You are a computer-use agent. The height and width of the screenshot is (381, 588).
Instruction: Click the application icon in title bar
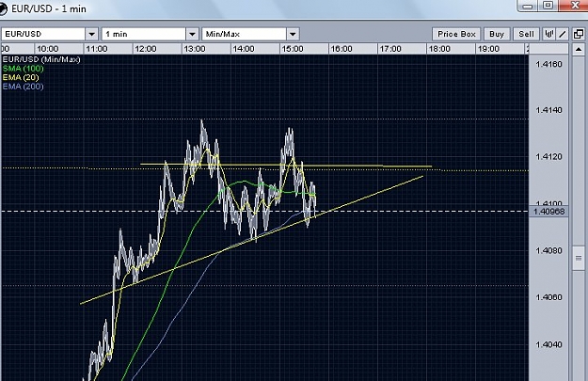(3, 9)
